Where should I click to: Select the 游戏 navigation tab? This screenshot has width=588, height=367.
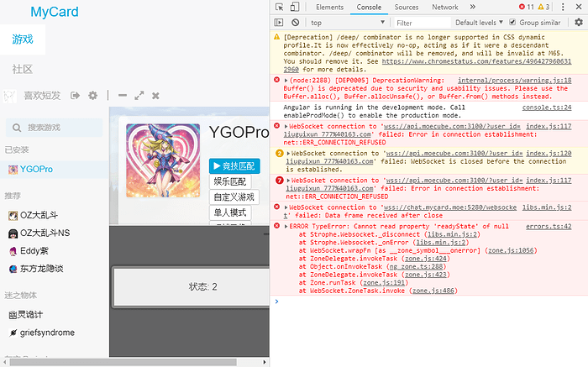coord(23,39)
